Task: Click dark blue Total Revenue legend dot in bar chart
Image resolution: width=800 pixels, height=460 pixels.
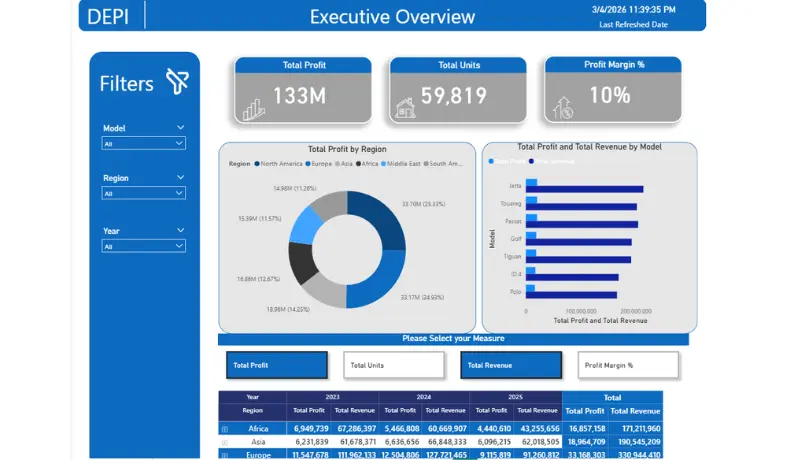Action: coord(531,161)
